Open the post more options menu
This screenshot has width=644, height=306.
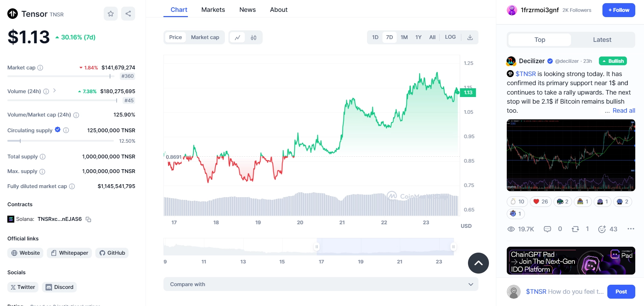[x=630, y=229]
